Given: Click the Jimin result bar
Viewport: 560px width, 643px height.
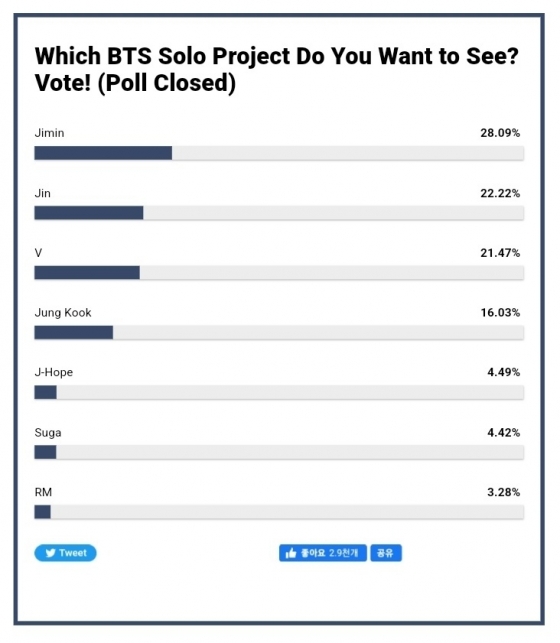Looking at the screenshot, I should point(279,153).
